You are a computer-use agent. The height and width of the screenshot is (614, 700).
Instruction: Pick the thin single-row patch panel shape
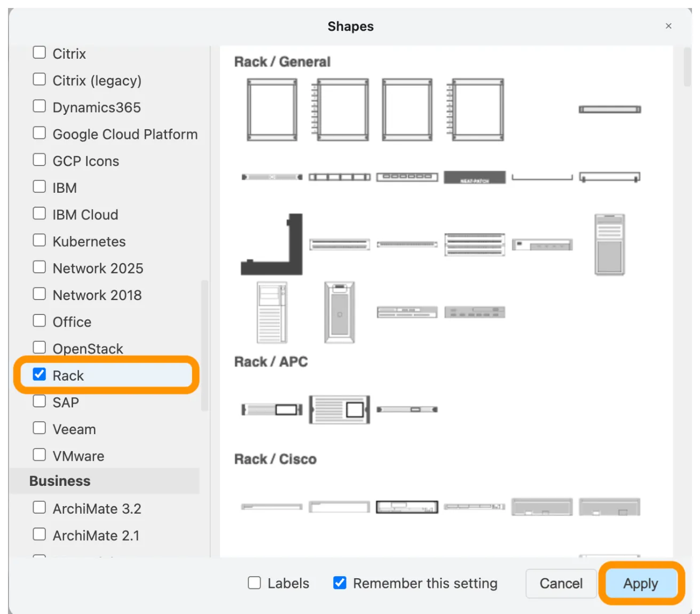pyautogui.click(x=407, y=245)
